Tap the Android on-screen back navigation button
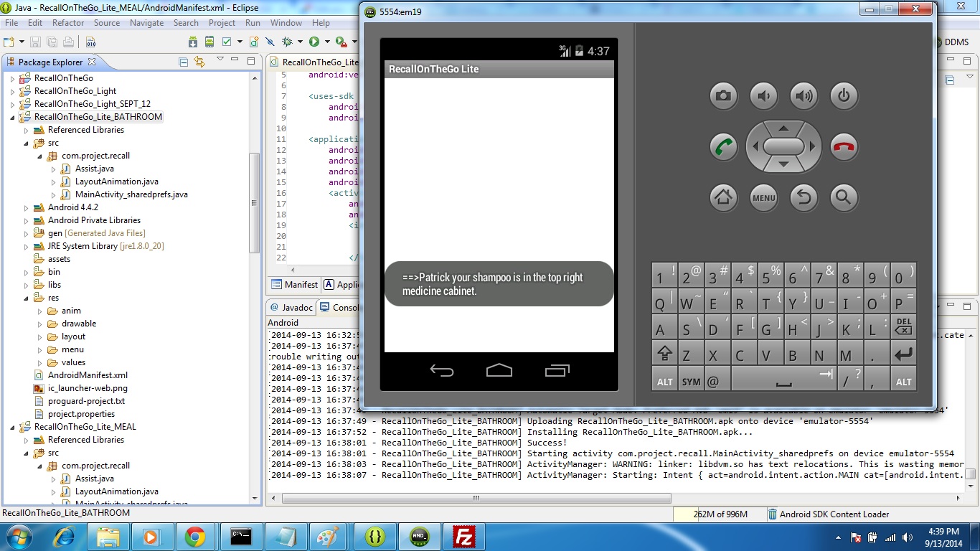 pos(442,371)
